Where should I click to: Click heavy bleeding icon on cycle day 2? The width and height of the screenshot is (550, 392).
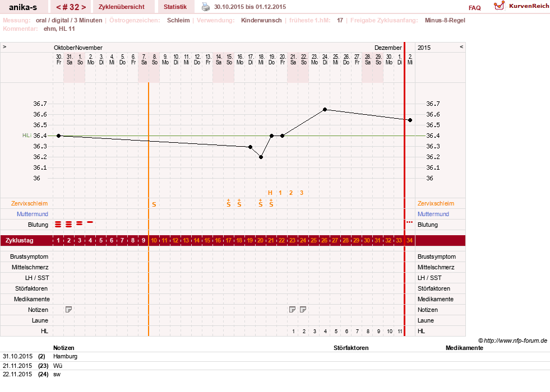pos(69,224)
